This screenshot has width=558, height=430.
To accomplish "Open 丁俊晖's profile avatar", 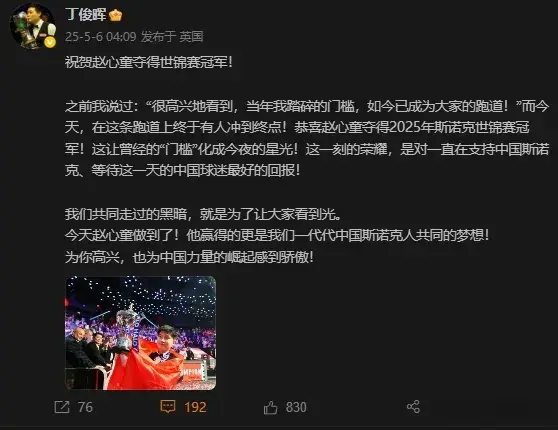I will pyautogui.click(x=33, y=26).
